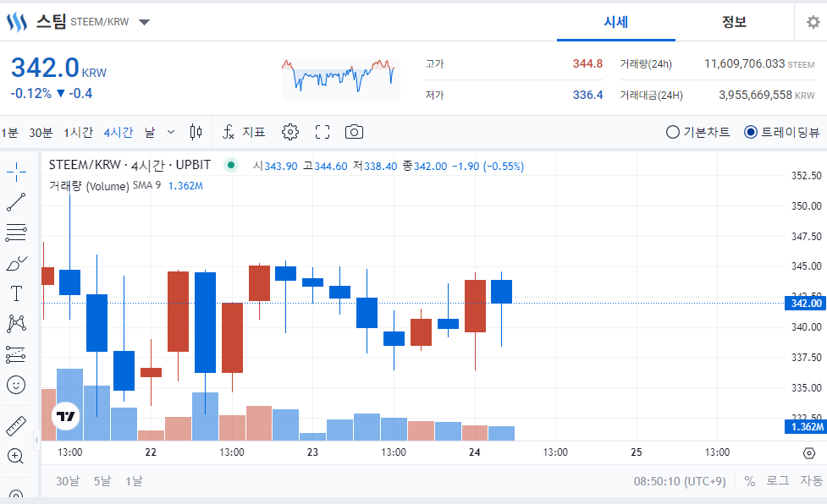Open the forecast and measurement tools
The image size is (827, 504).
[x=16, y=354]
